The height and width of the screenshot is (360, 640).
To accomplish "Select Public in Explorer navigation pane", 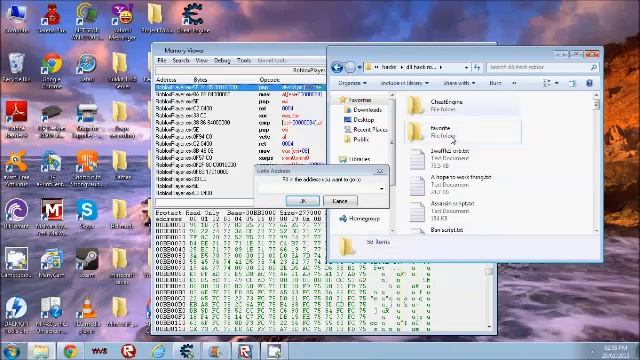I will pyautogui.click(x=361, y=139).
